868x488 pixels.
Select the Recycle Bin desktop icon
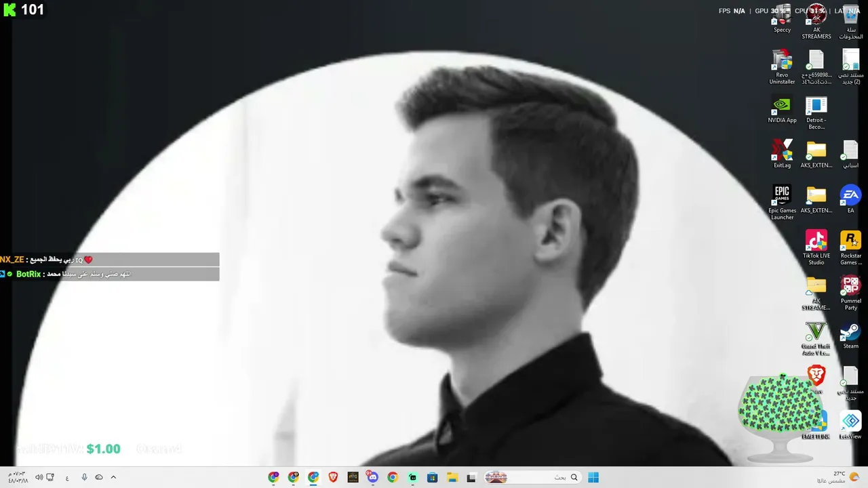coord(850,22)
